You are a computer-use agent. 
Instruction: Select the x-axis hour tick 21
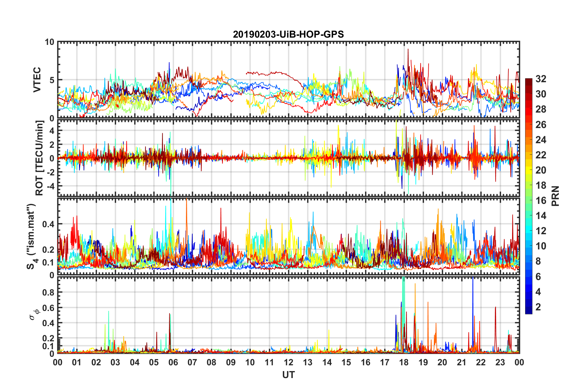(461, 362)
